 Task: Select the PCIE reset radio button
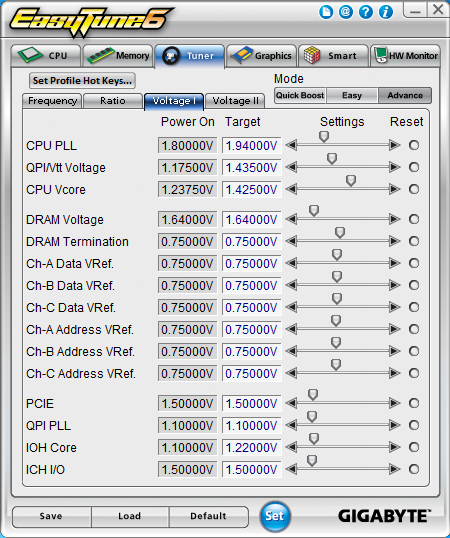[x=414, y=403]
